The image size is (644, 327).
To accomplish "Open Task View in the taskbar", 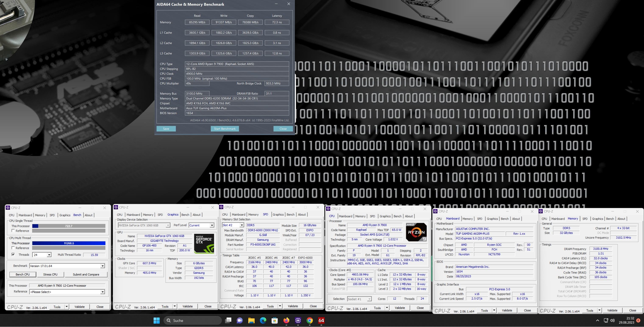I will (x=228, y=320).
